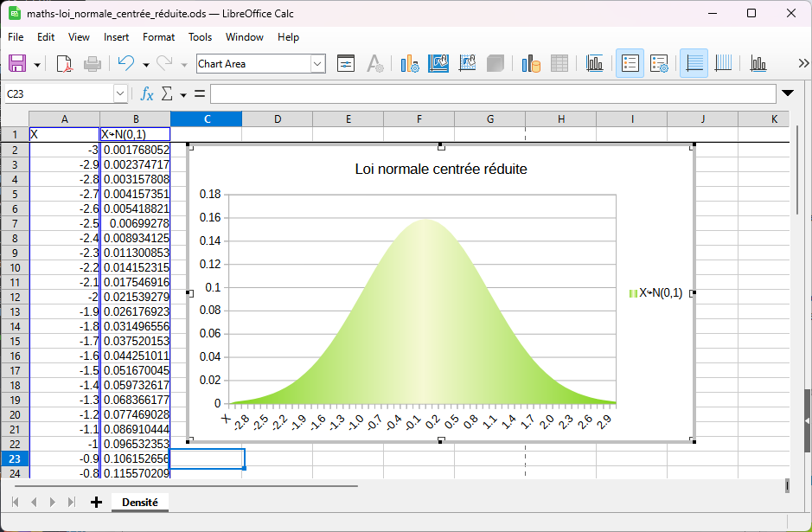Open the chart Titles dialog
The width and height of the screenshot is (812, 532).
pyautogui.click(x=594, y=64)
